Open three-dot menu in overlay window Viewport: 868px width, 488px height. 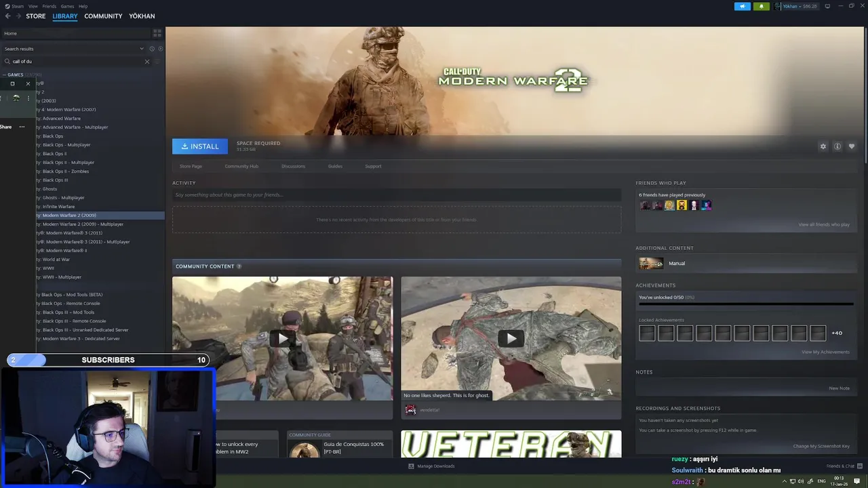(22, 127)
